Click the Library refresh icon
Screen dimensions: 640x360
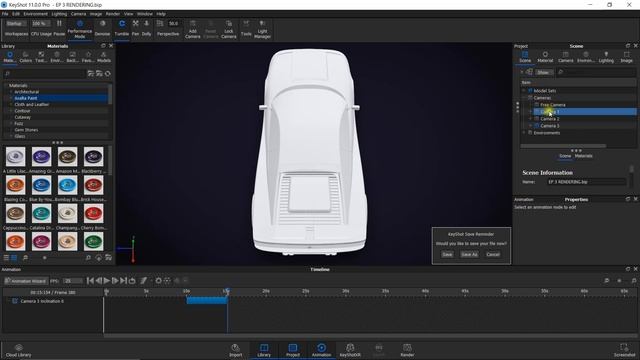[108, 73]
